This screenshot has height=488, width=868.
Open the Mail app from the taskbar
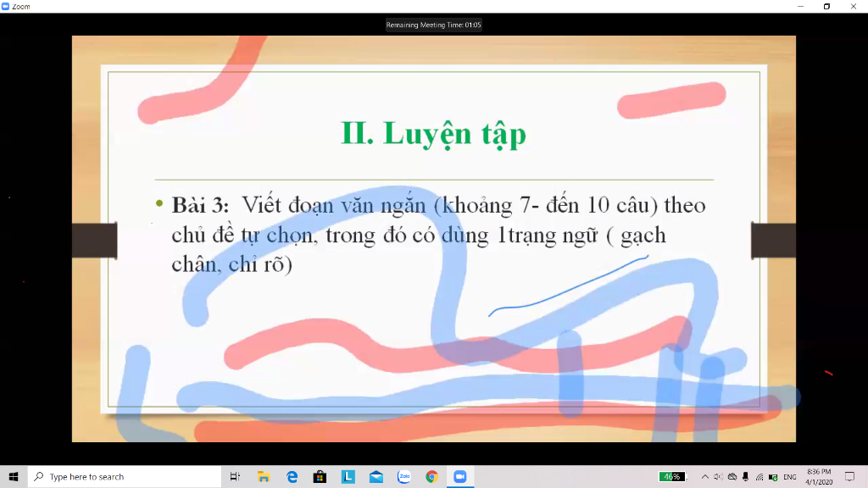click(376, 476)
